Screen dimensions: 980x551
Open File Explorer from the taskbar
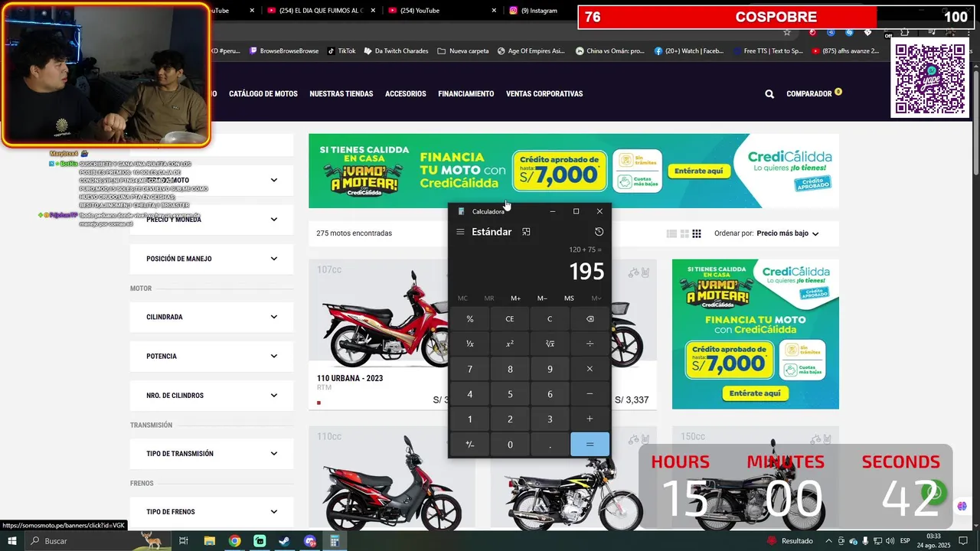(x=210, y=541)
